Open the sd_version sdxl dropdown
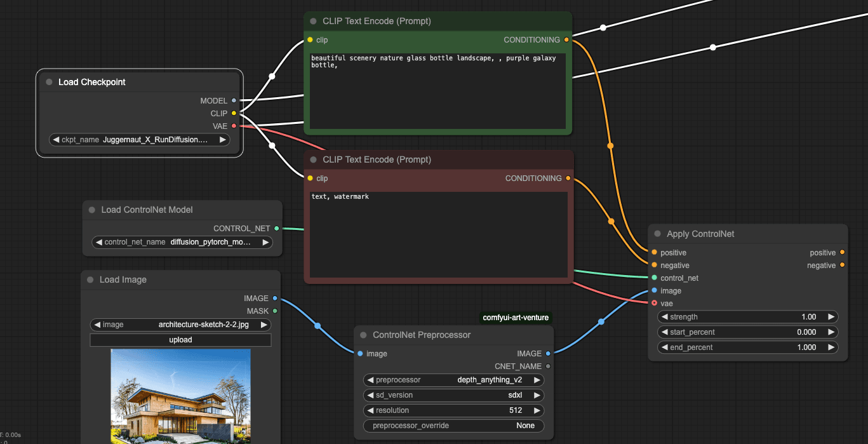The width and height of the screenshot is (868, 444). click(x=453, y=395)
